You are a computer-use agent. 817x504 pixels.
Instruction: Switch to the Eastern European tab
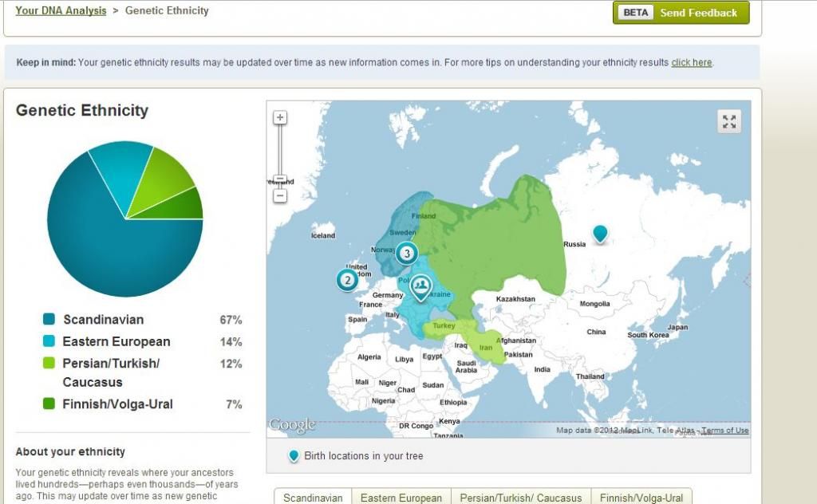pyautogui.click(x=401, y=498)
